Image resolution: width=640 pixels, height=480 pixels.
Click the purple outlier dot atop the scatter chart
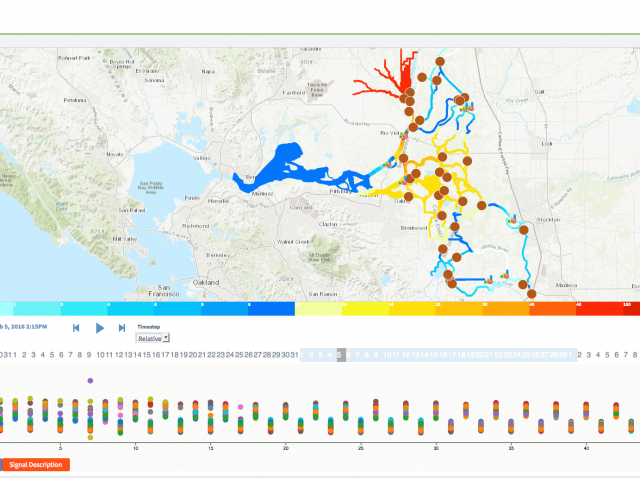tap(90, 381)
